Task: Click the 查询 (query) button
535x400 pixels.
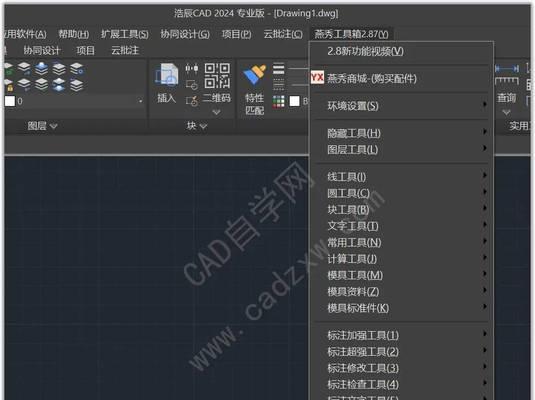Action: coord(506,98)
